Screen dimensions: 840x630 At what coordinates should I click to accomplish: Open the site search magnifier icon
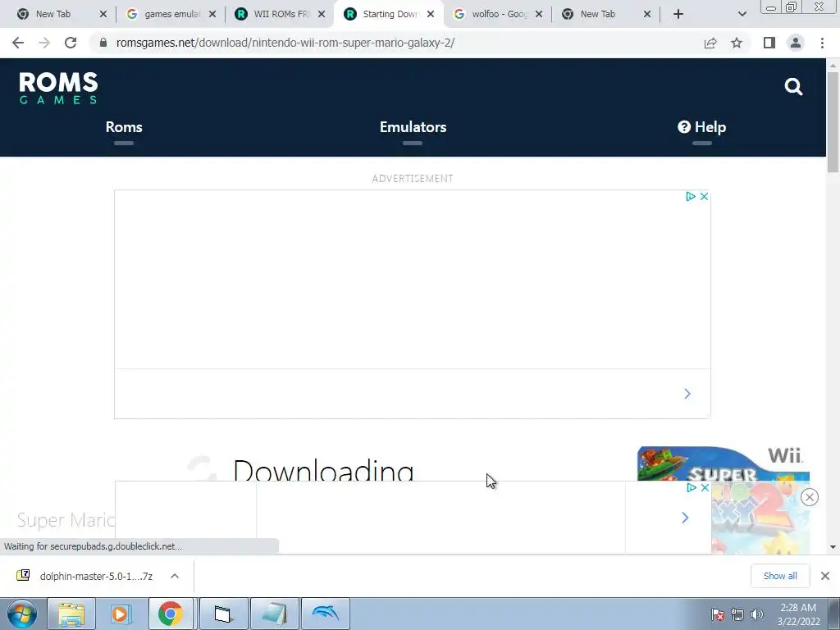[793, 86]
